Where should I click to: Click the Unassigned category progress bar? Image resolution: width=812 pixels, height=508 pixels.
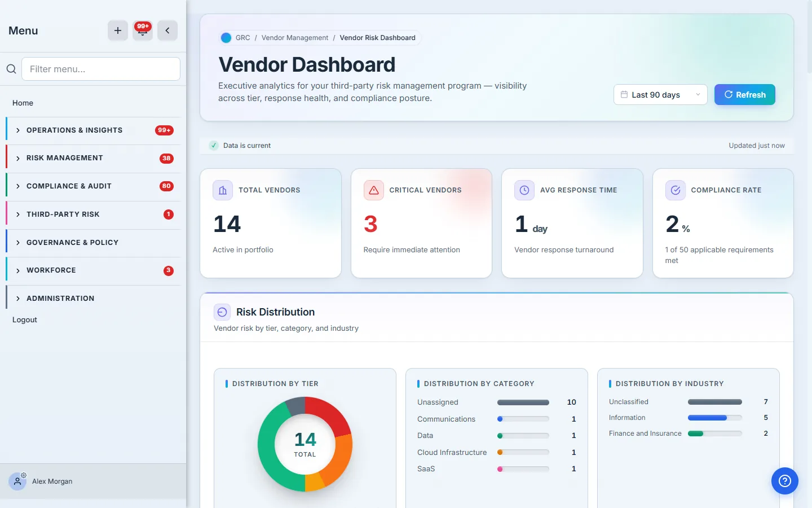[523, 402]
